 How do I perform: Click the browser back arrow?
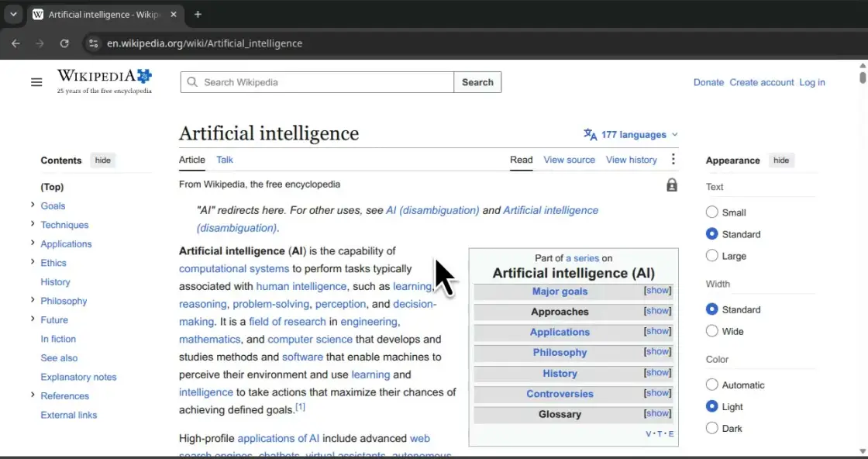15,43
